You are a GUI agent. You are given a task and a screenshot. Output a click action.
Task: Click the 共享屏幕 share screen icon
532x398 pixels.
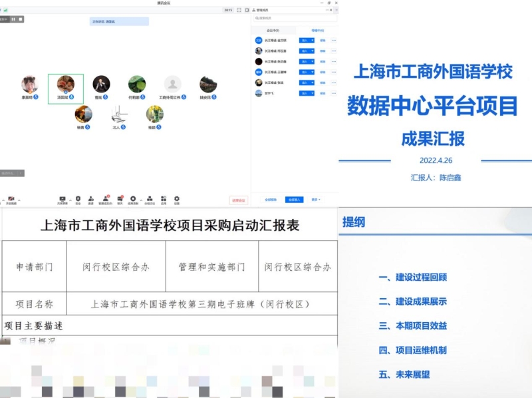pyautogui.click(x=63, y=198)
